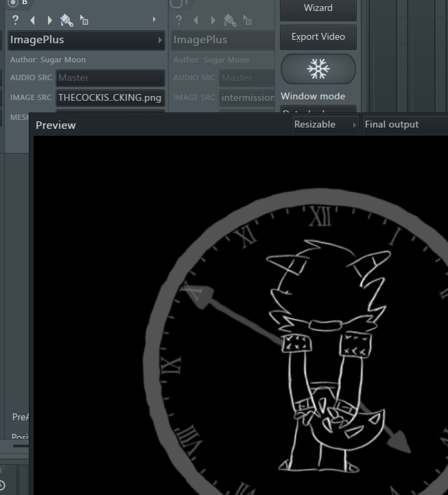This screenshot has height=495, width=448.
Task: Open the dimmed layer's ImagePlus effect dropdown
Action: (x=223, y=40)
